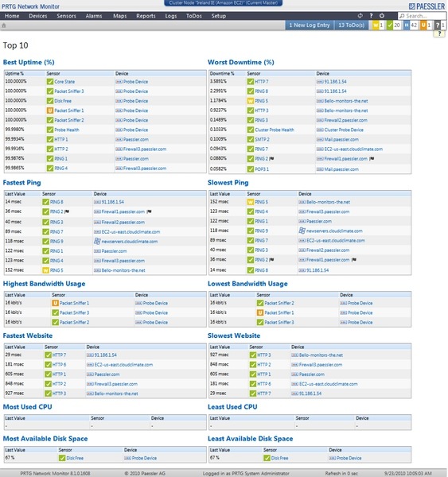The width and height of the screenshot is (448, 477).
Task: Open Probe Health sensor link
Action: point(67,130)
